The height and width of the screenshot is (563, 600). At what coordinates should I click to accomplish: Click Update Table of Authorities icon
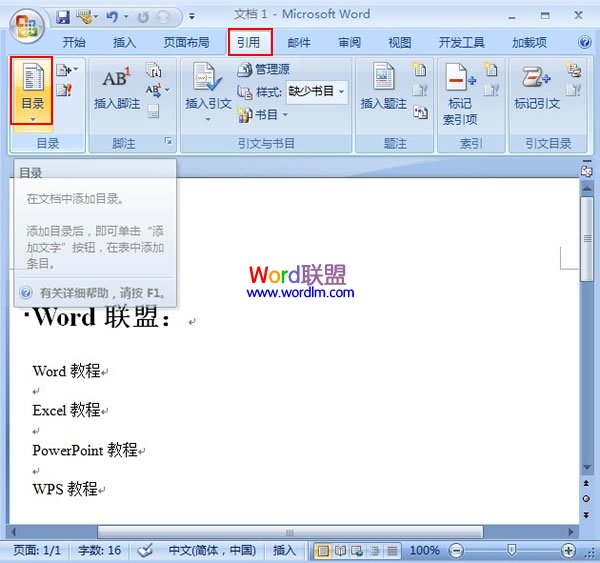pos(573,90)
